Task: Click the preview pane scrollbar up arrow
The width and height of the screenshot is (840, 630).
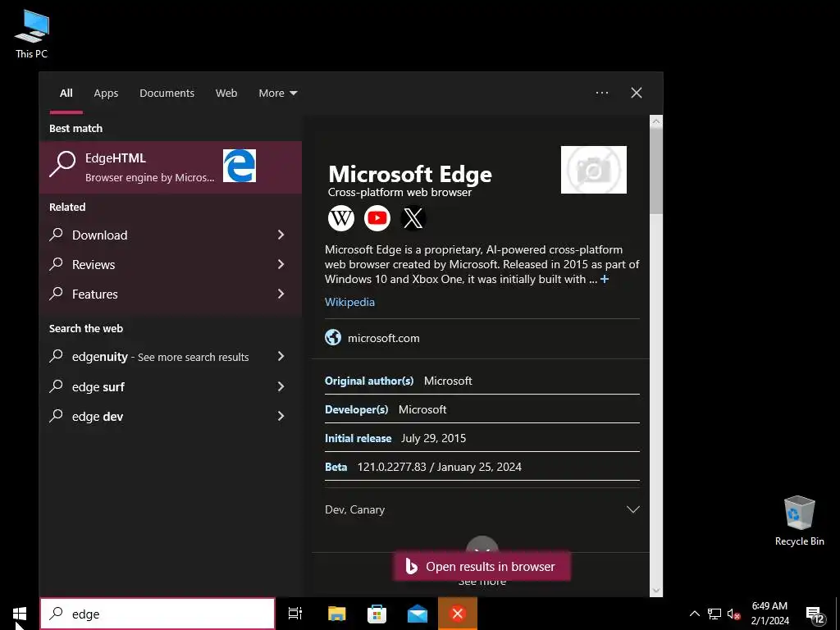Action: point(656,121)
